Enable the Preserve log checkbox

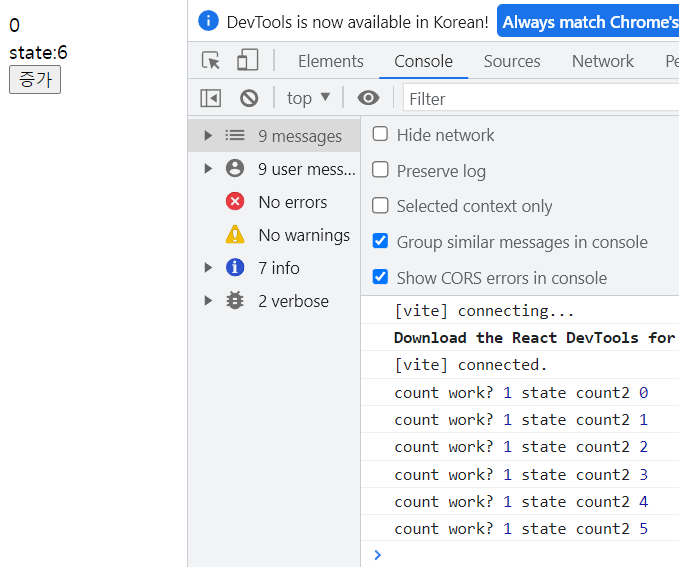(380, 170)
